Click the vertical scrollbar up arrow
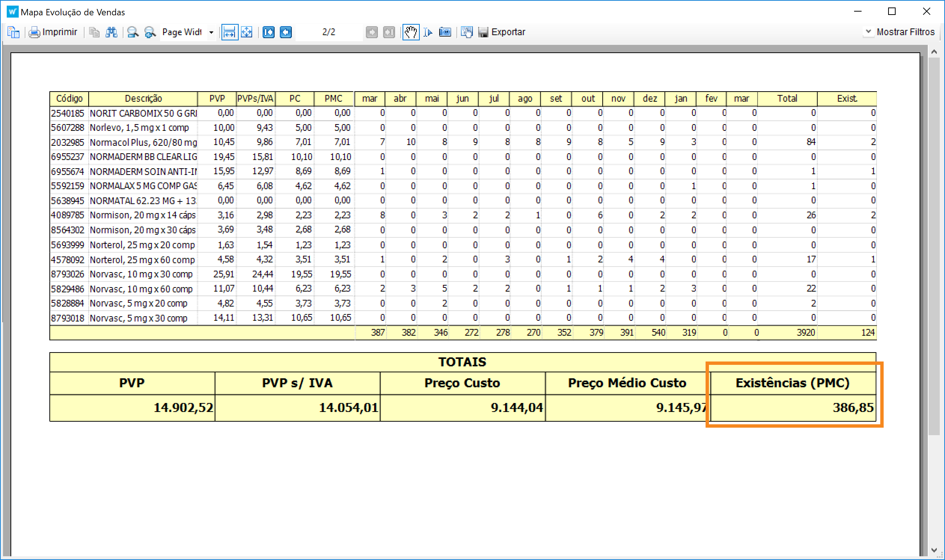This screenshot has width=945, height=560. [934, 52]
